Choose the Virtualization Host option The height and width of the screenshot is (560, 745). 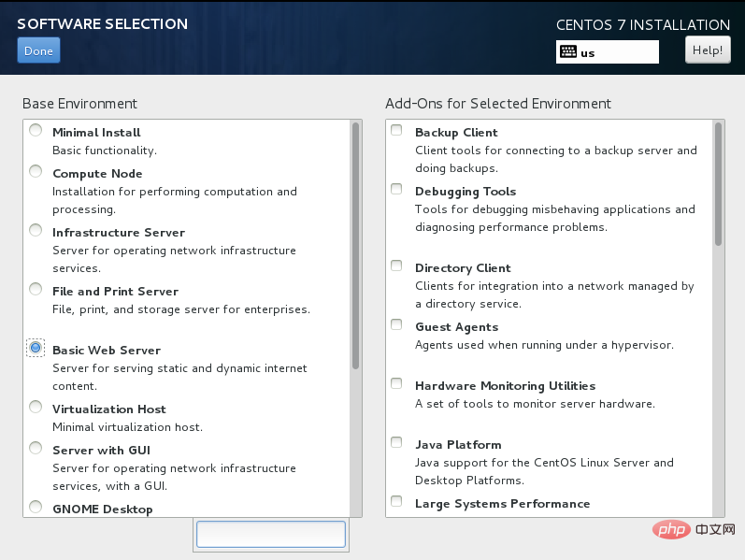click(36, 408)
